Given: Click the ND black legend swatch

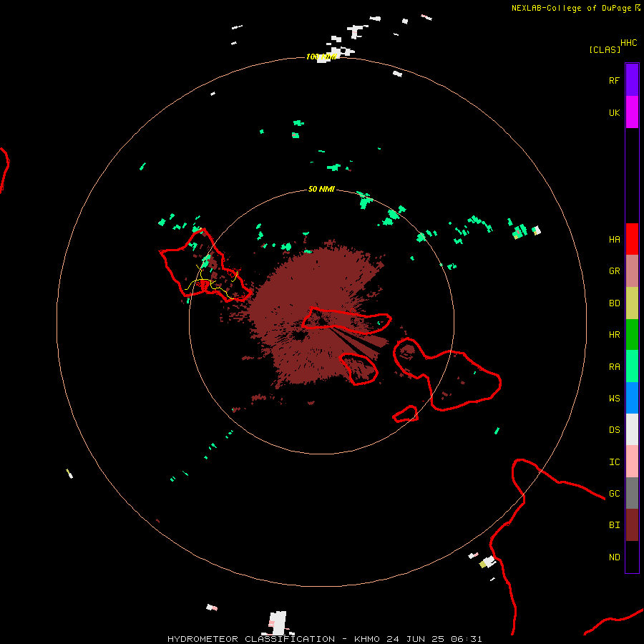Looking at the screenshot, I should [632, 557].
